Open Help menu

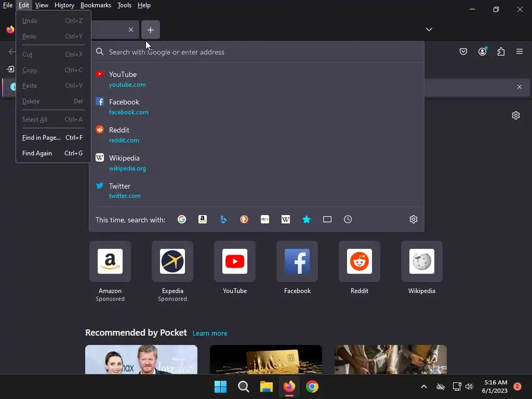[144, 5]
